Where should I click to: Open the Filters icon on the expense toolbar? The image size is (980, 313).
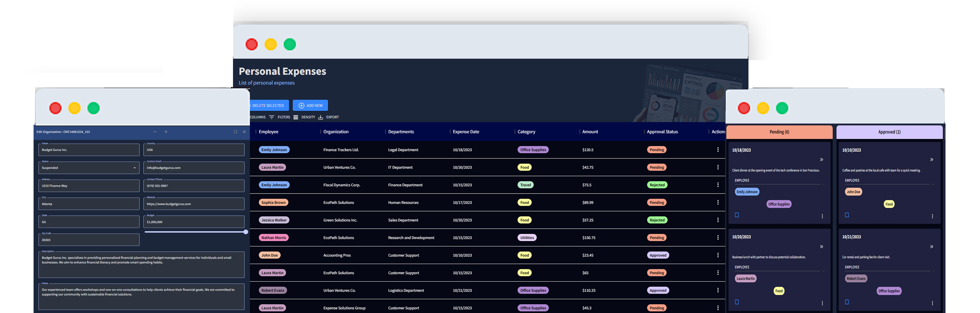[272, 117]
